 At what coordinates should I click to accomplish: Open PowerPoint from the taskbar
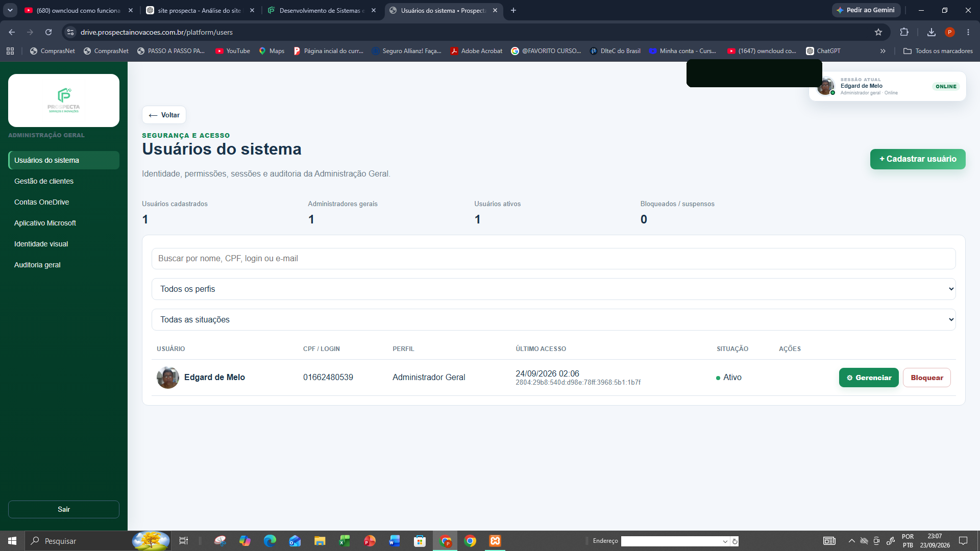coord(370,541)
